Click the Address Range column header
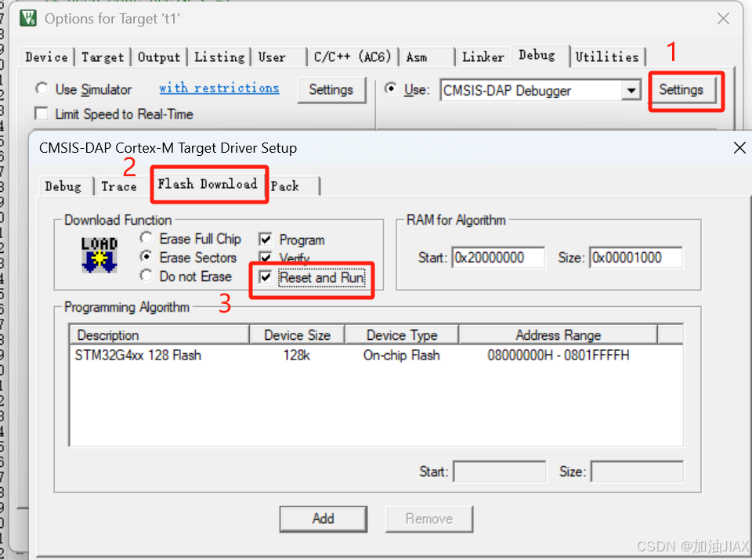Viewport: 752px width, 560px height. pos(558,334)
